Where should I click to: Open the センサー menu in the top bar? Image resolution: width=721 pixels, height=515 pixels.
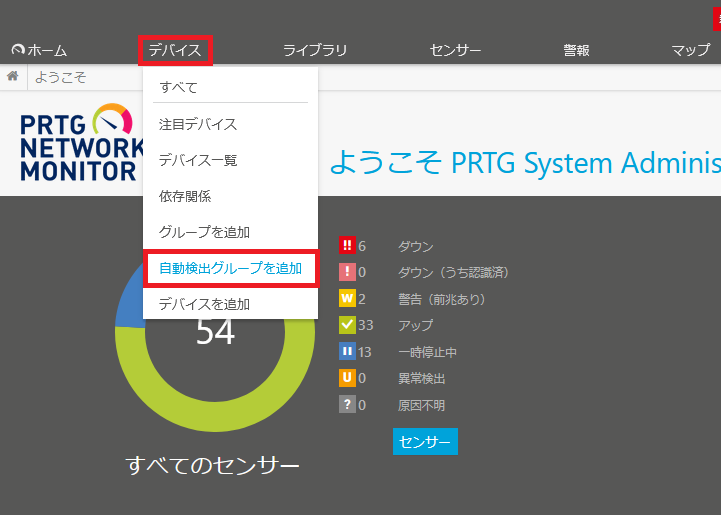455,50
